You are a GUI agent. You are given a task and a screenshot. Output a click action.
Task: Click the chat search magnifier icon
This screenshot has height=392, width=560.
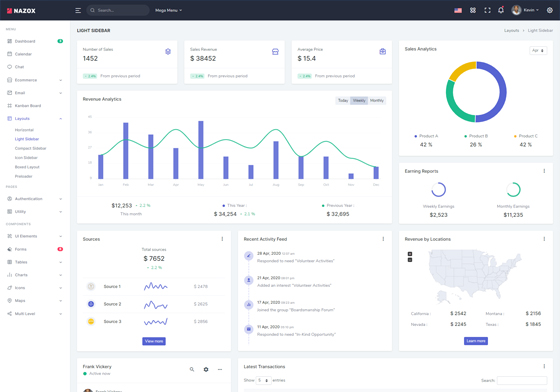(x=192, y=370)
